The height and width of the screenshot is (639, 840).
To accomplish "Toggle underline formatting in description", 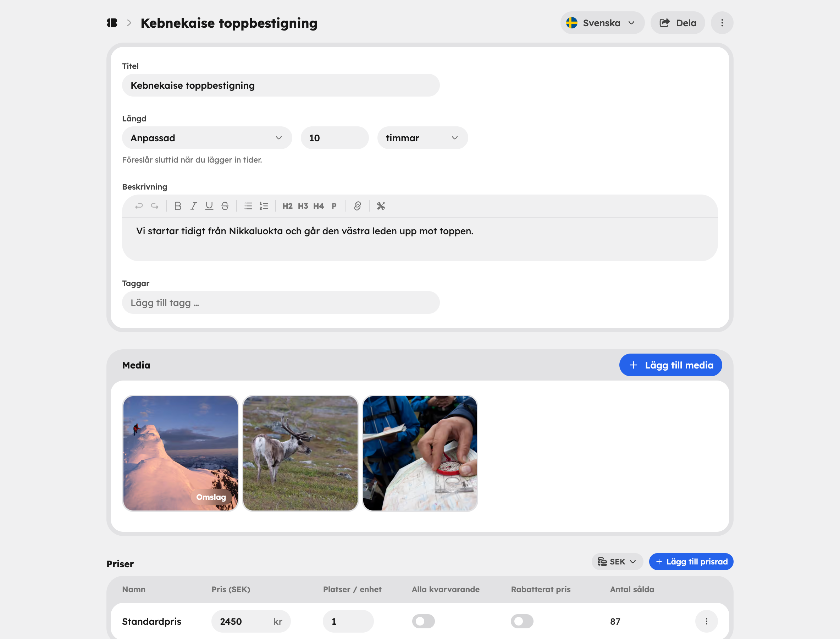I will point(209,206).
